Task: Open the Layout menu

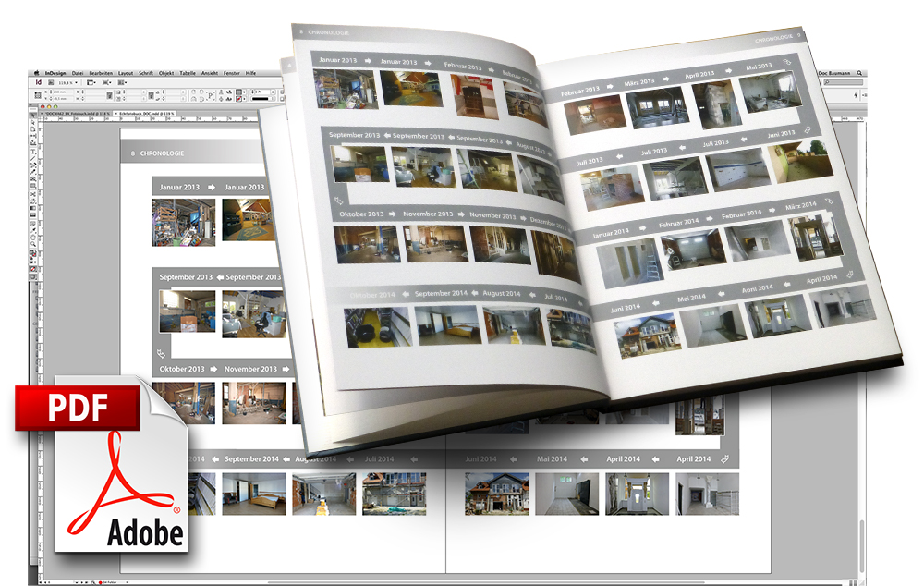Action: (x=126, y=73)
